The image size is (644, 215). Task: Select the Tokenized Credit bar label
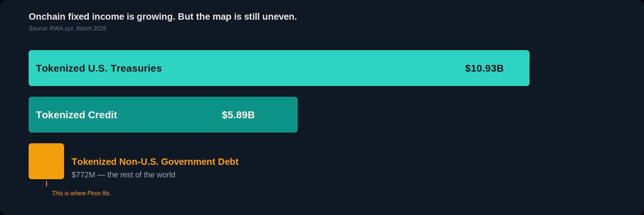point(76,115)
